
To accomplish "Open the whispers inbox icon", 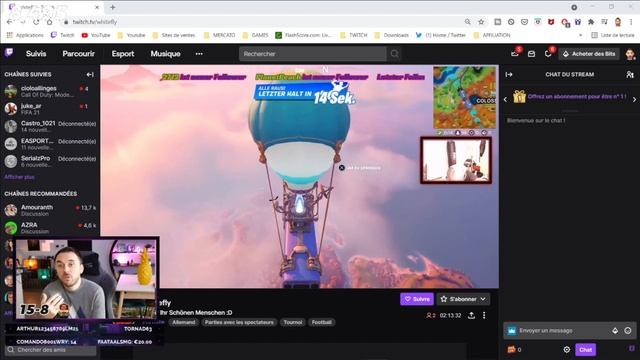I will (x=531, y=54).
